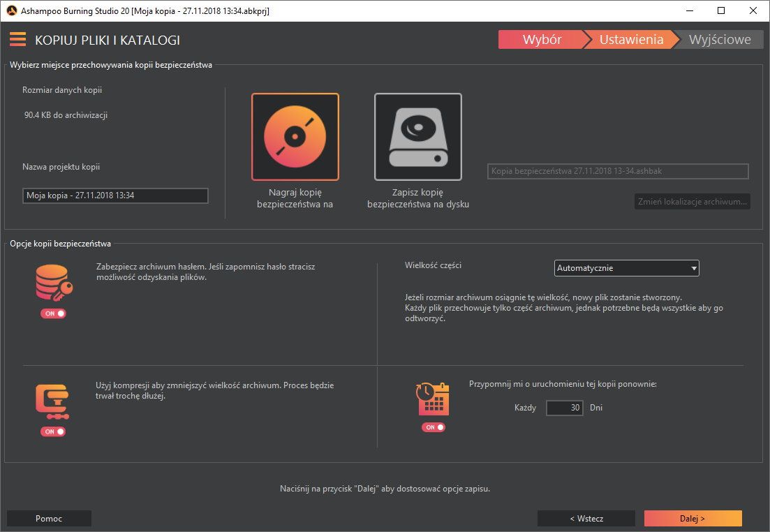Click the reminder days field showing 30

coord(565,408)
